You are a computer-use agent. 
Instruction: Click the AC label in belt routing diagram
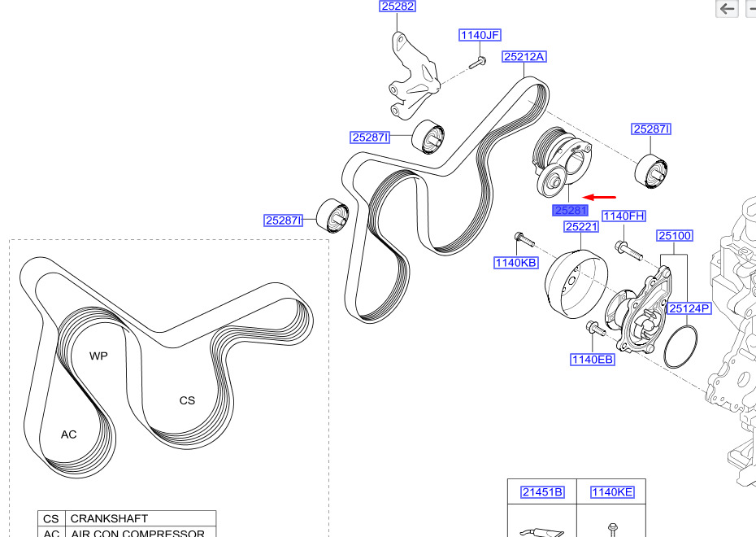click(x=68, y=434)
